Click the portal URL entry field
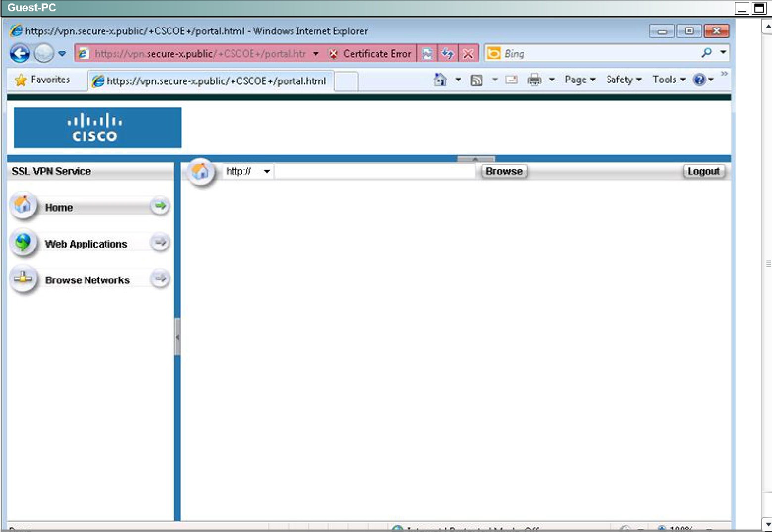Image resolution: width=772 pixels, height=532 pixels. (x=375, y=172)
